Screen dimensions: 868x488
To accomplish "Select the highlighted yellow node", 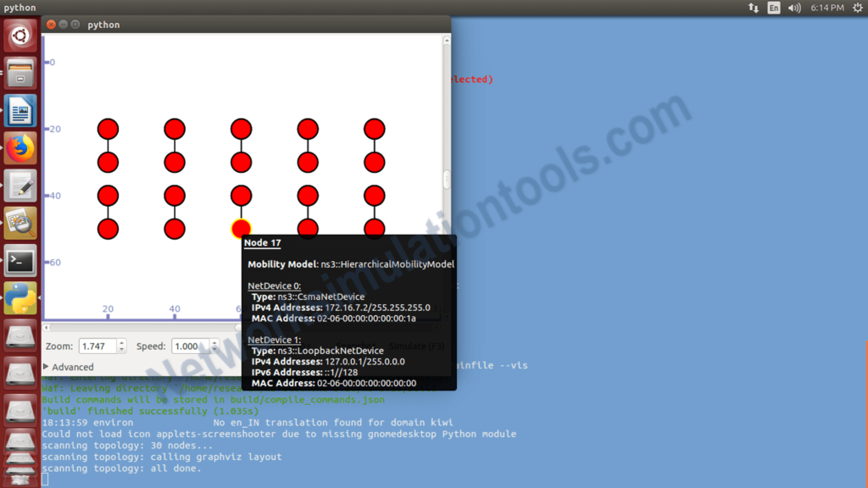I will click(x=241, y=227).
